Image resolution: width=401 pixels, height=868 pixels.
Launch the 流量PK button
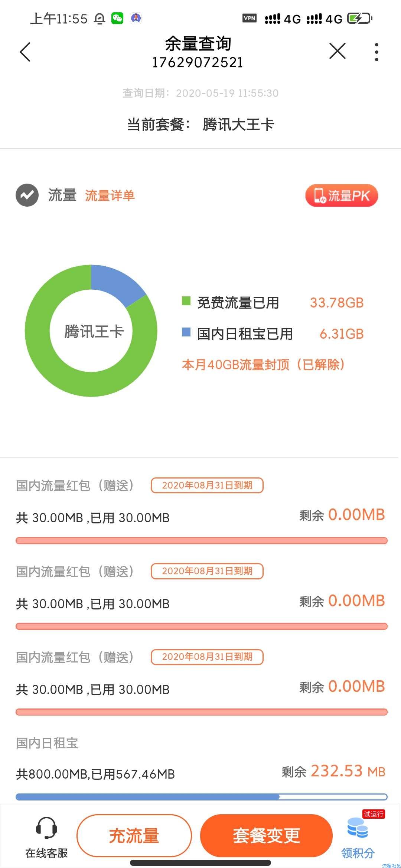point(342,195)
